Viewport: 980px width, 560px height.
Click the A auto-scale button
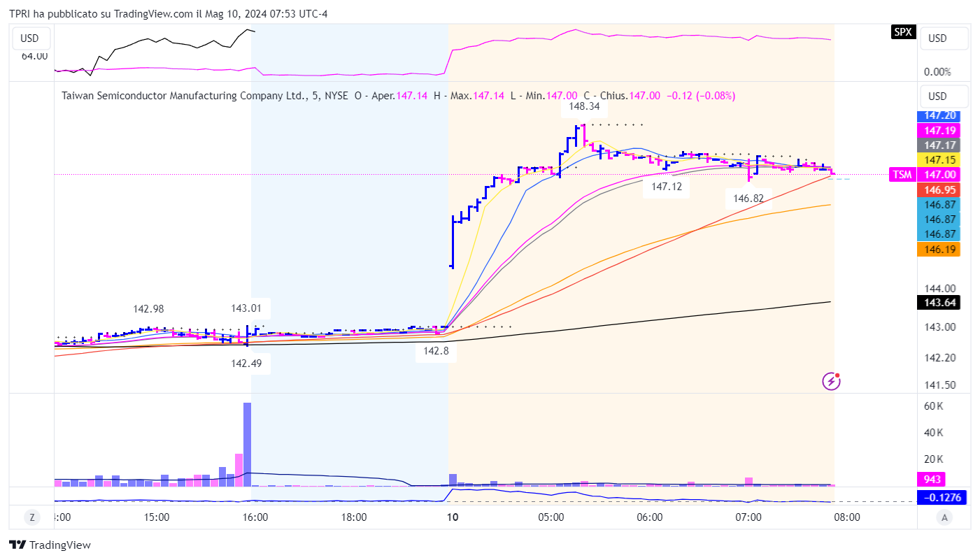(x=944, y=517)
